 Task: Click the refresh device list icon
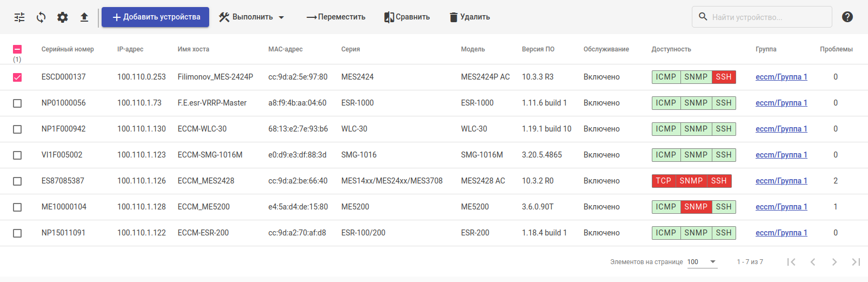41,17
